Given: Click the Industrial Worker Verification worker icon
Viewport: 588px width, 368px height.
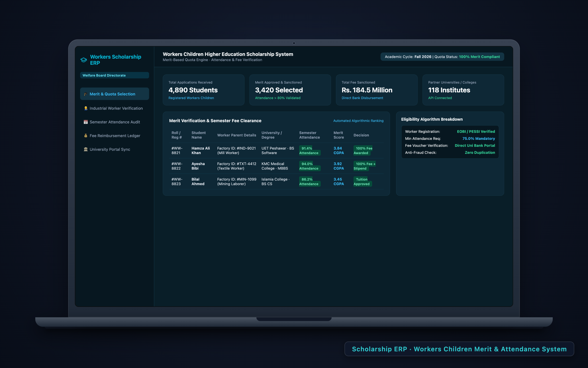Looking at the screenshot, I should (x=86, y=108).
